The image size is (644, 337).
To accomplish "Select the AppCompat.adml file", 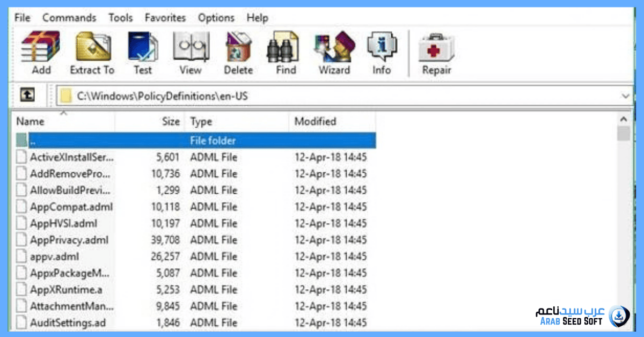I will [x=71, y=207].
